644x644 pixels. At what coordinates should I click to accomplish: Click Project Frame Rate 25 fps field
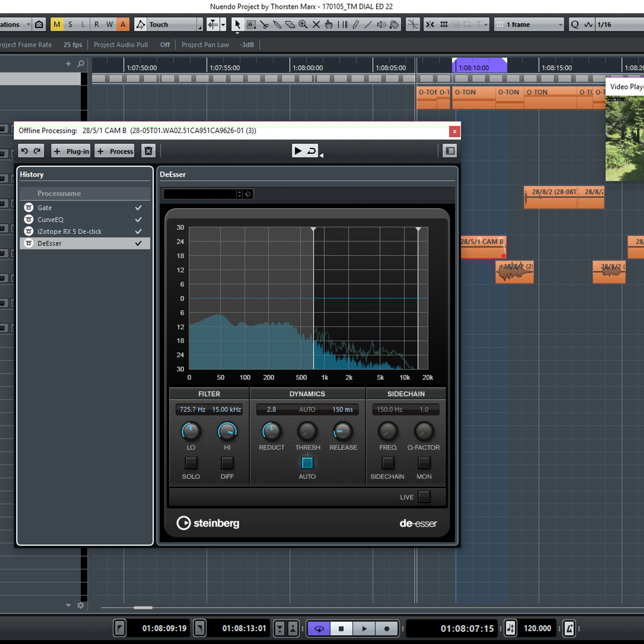click(x=73, y=45)
